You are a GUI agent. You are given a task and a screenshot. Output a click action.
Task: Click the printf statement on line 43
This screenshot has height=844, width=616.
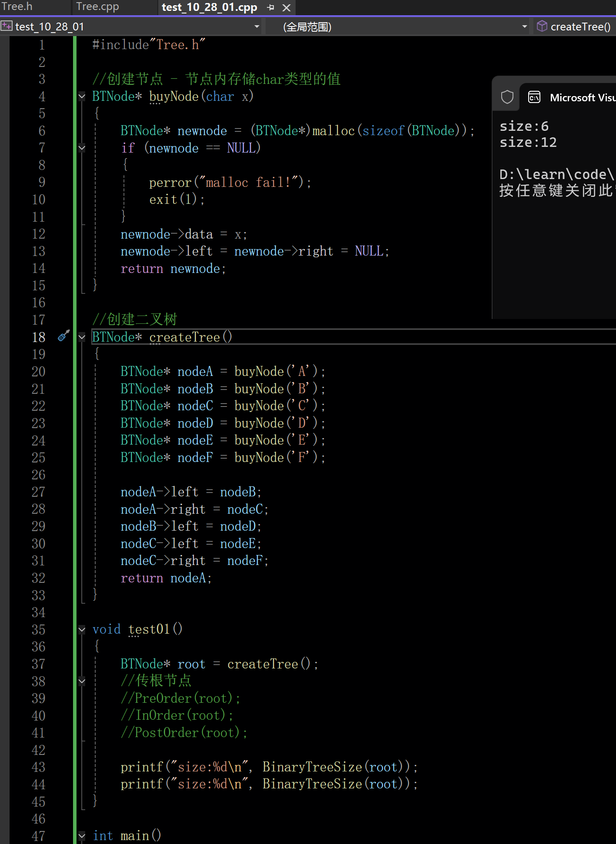(270, 767)
